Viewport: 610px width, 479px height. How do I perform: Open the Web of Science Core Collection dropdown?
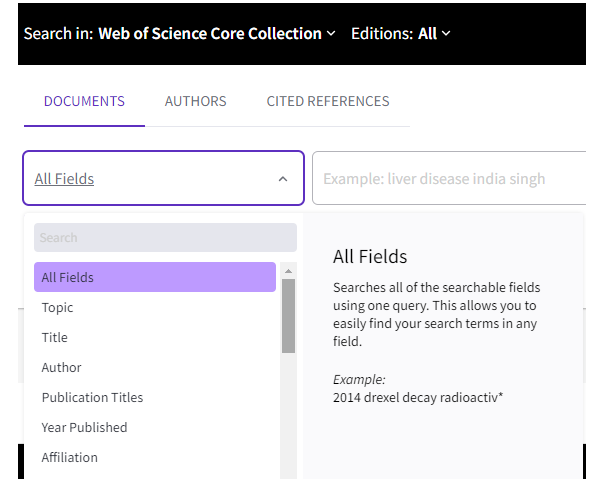click(x=217, y=34)
